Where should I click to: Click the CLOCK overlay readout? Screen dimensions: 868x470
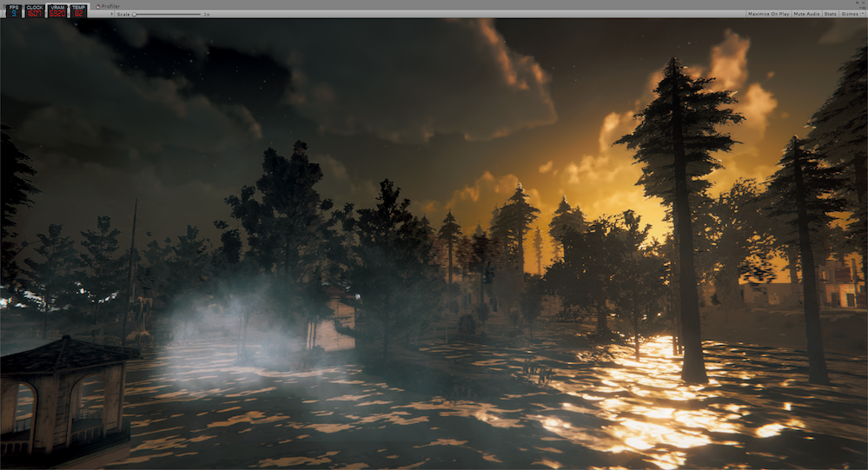(x=35, y=10)
